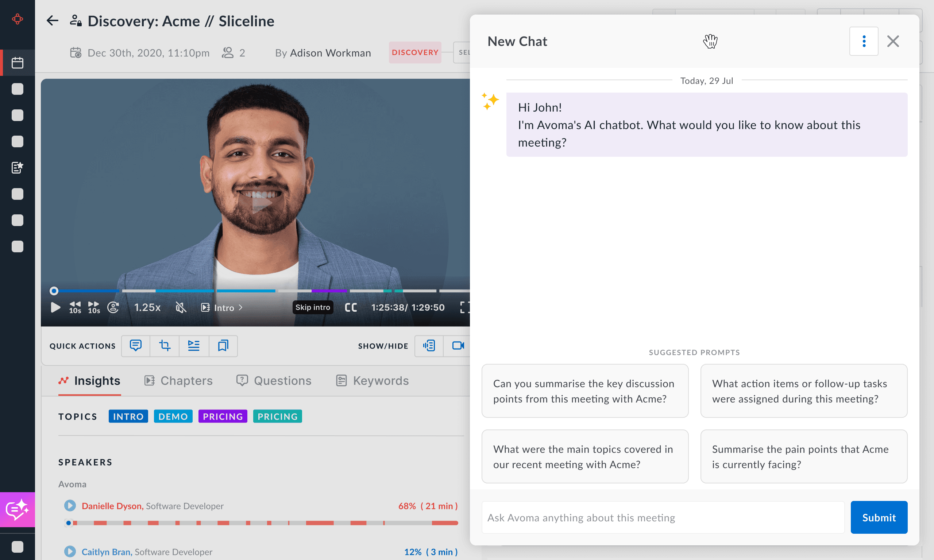Toggle closed captions CC
934x560 pixels.
click(351, 307)
